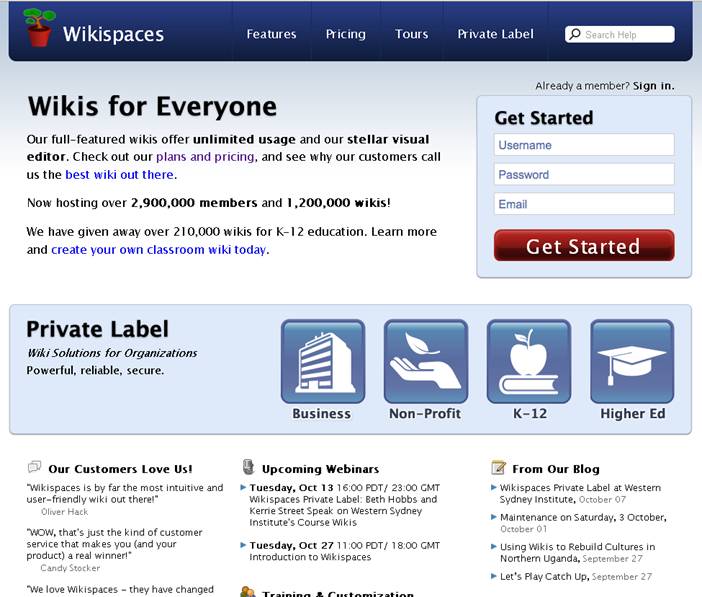The height and width of the screenshot is (597, 702).
Task: Click the red Get Started button
Action: coord(584,245)
